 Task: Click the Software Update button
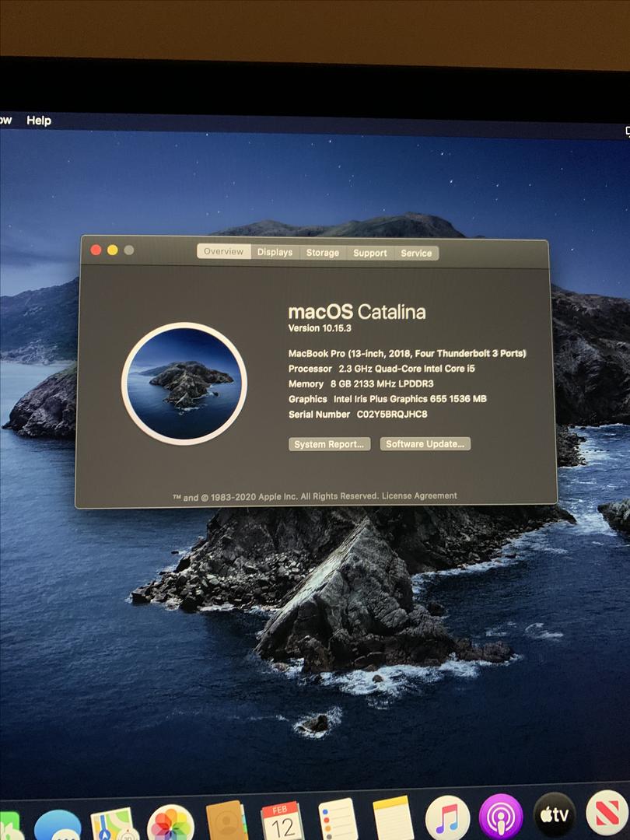pyautogui.click(x=425, y=443)
